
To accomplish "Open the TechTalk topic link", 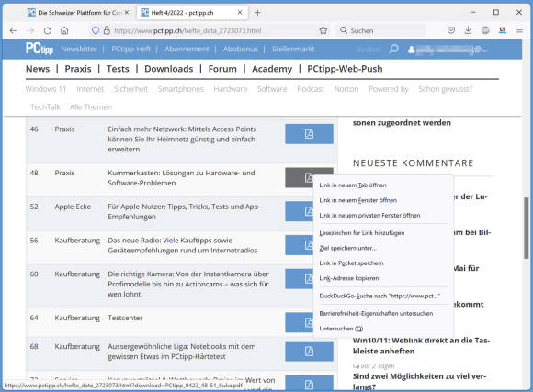I will [45, 107].
